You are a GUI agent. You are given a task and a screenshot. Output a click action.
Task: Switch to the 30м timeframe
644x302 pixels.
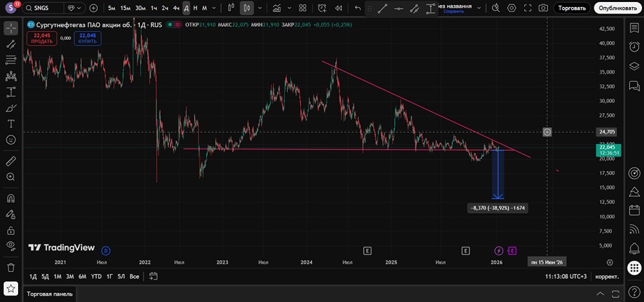140,8
